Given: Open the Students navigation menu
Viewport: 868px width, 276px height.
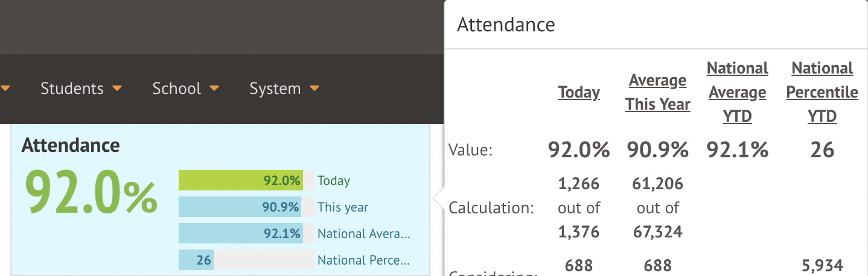Looking at the screenshot, I should tap(72, 89).
